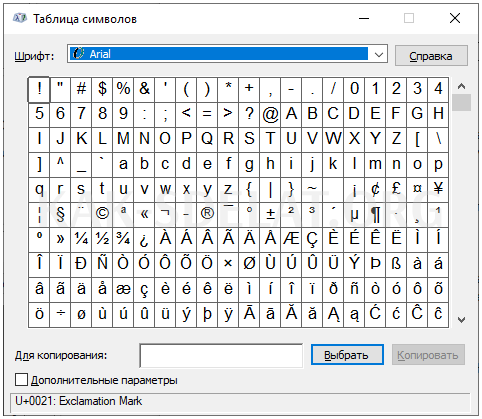This screenshot has height=419, width=482.
Task: Pick the ÿ lowercase character
Action: click(228, 314)
